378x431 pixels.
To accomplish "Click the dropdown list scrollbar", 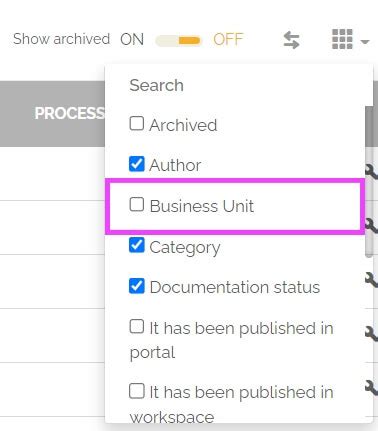I will pos(369,182).
